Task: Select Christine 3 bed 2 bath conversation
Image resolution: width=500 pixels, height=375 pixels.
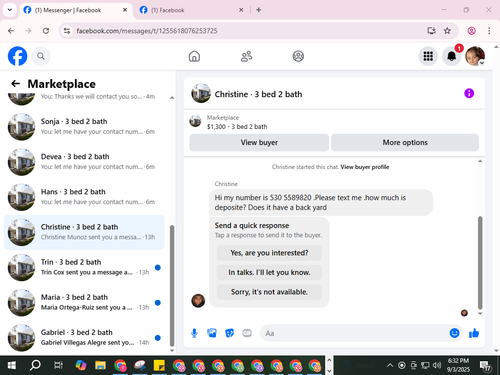Action: point(84,232)
